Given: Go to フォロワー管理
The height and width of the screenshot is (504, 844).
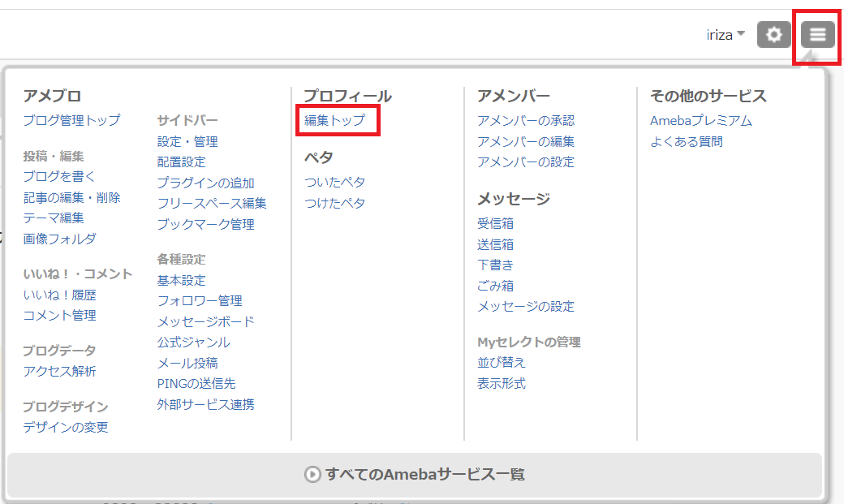Looking at the screenshot, I should pos(200,301).
